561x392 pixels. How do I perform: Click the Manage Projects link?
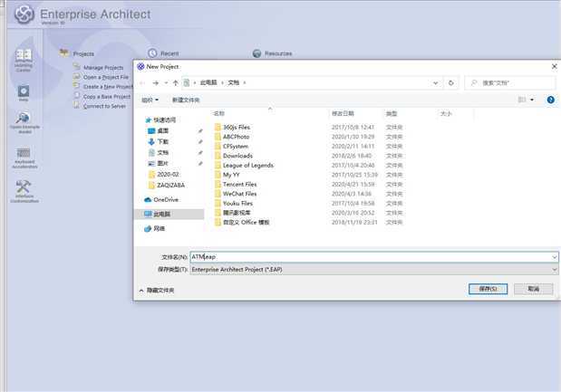click(x=103, y=68)
